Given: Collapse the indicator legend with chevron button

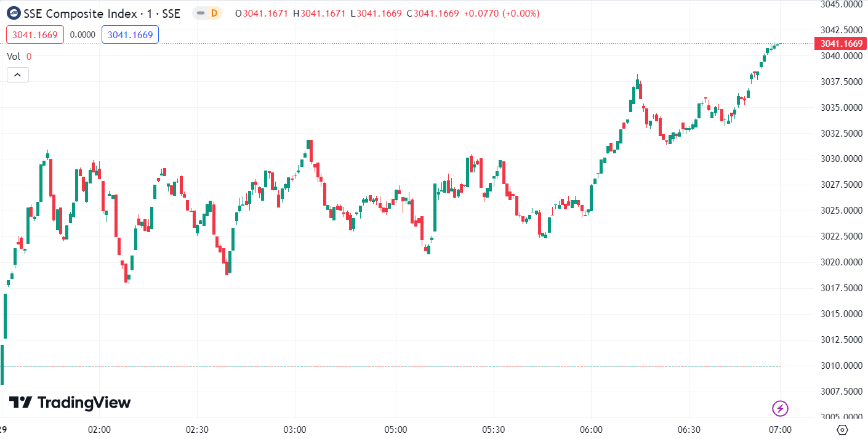Looking at the screenshot, I should coord(18,75).
